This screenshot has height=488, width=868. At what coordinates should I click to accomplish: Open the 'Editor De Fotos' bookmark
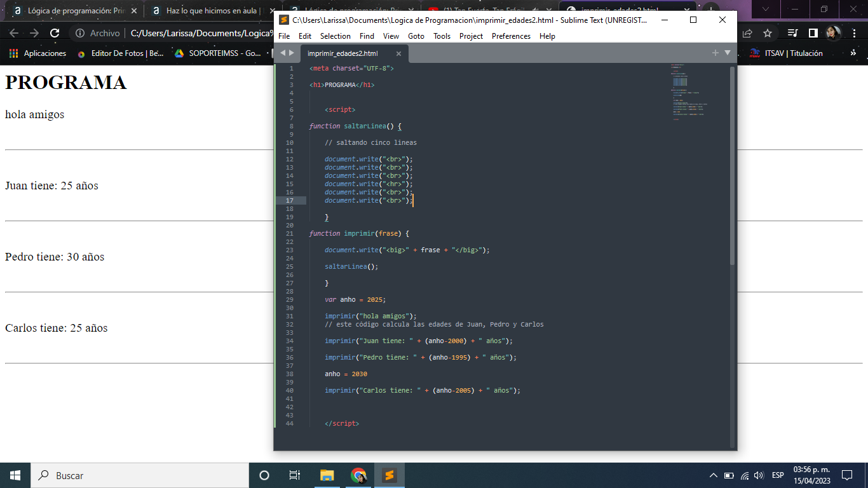(120, 53)
